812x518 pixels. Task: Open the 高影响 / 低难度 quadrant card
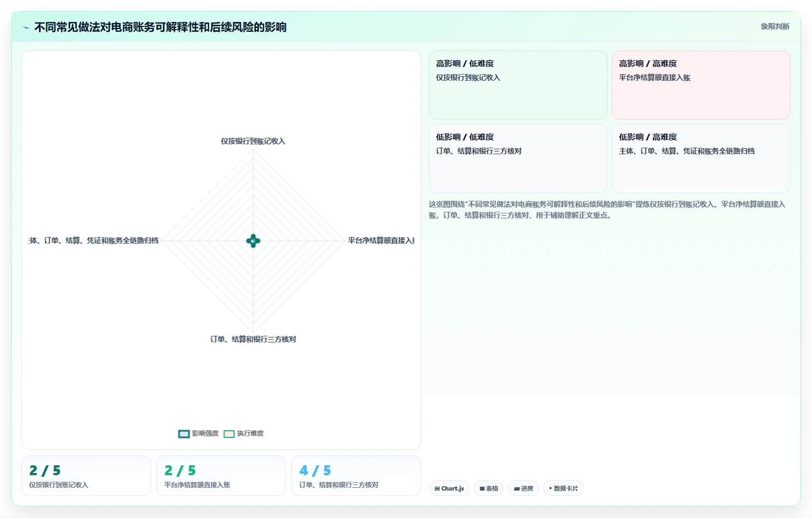[518, 85]
